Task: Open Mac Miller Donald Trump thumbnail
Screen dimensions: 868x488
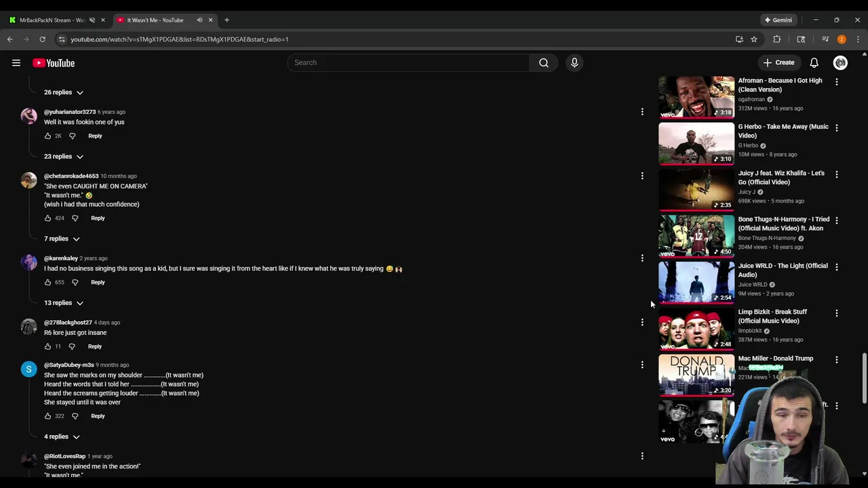Action: coord(696,375)
